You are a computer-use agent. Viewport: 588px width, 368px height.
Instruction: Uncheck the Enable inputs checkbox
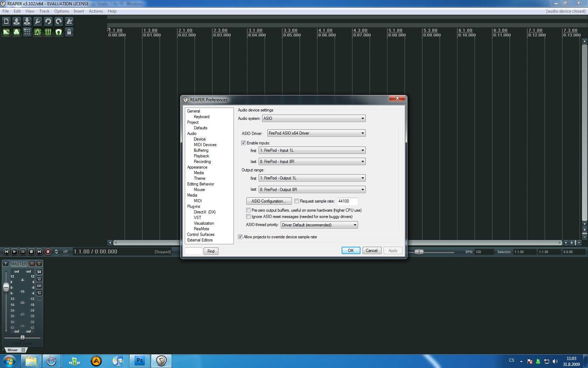(x=244, y=143)
